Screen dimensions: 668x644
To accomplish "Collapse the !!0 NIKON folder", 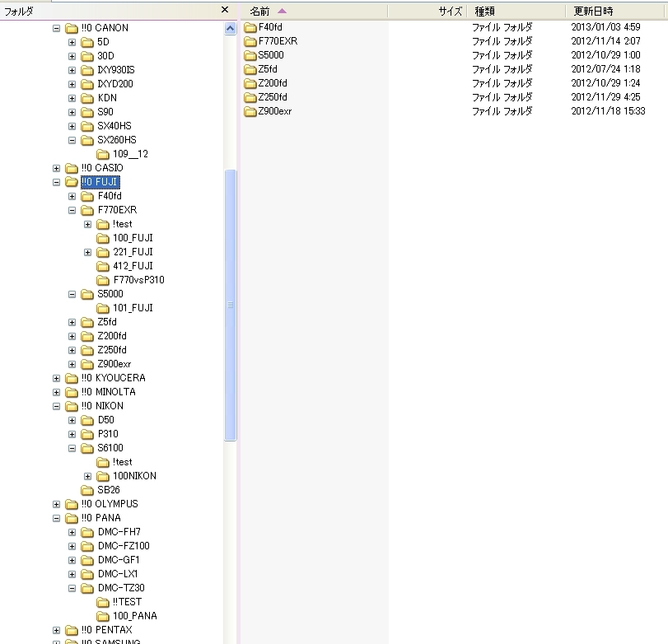I will pyautogui.click(x=56, y=406).
